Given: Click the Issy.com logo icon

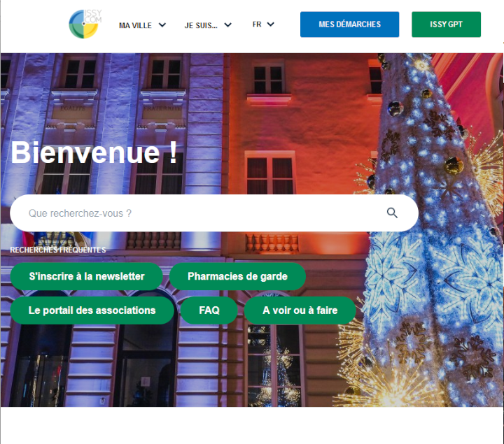Looking at the screenshot, I should pyautogui.click(x=85, y=24).
